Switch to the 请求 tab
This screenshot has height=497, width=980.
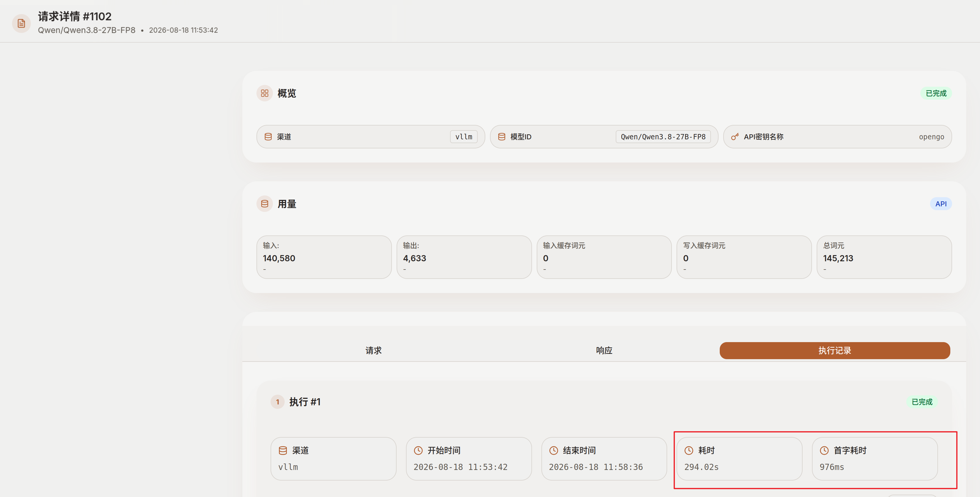[x=374, y=351]
